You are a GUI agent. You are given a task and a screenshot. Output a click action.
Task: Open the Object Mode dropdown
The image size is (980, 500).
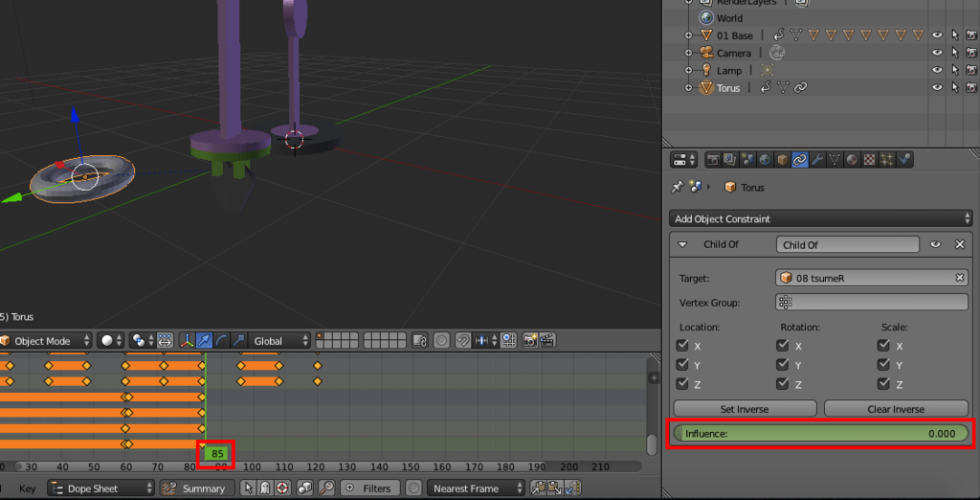click(45, 340)
